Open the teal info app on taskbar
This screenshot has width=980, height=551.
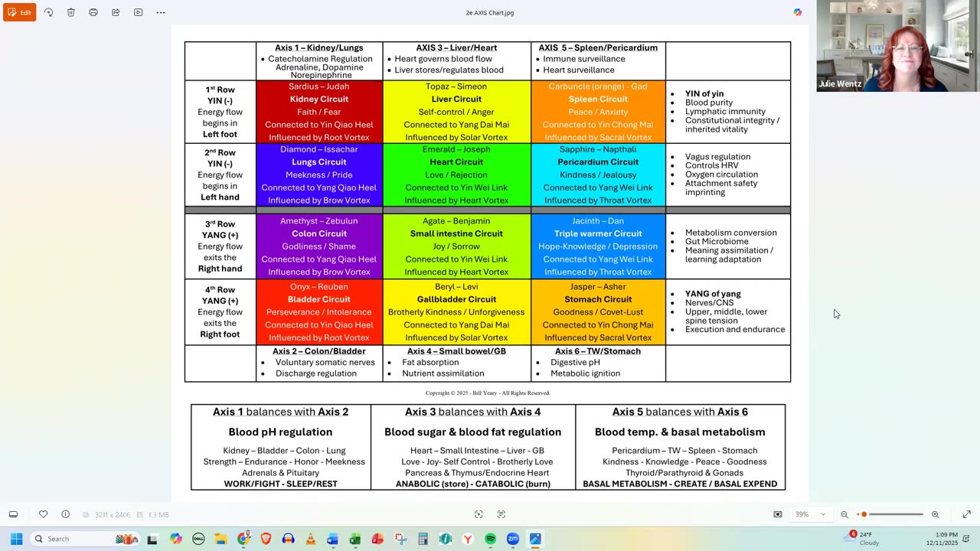pyautogui.click(x=446, y=539)
